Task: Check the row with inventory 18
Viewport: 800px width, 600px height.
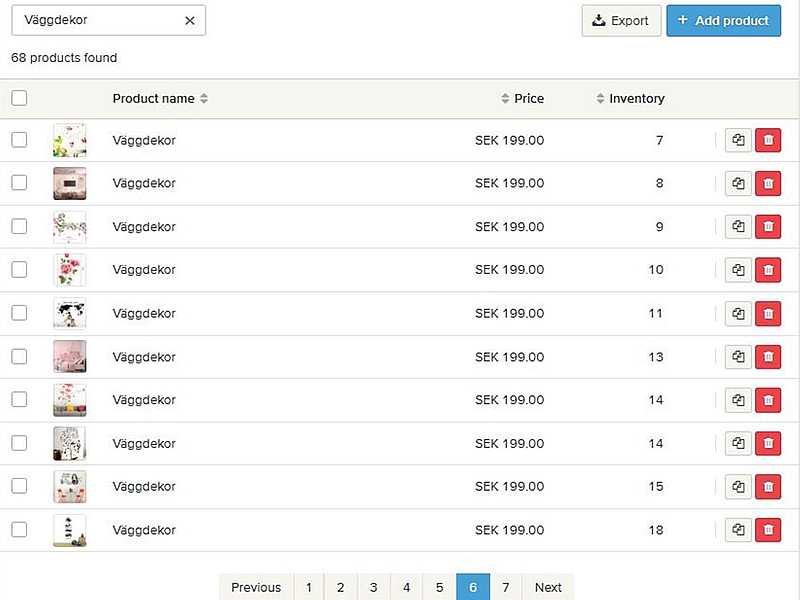Action: [19, 529]
